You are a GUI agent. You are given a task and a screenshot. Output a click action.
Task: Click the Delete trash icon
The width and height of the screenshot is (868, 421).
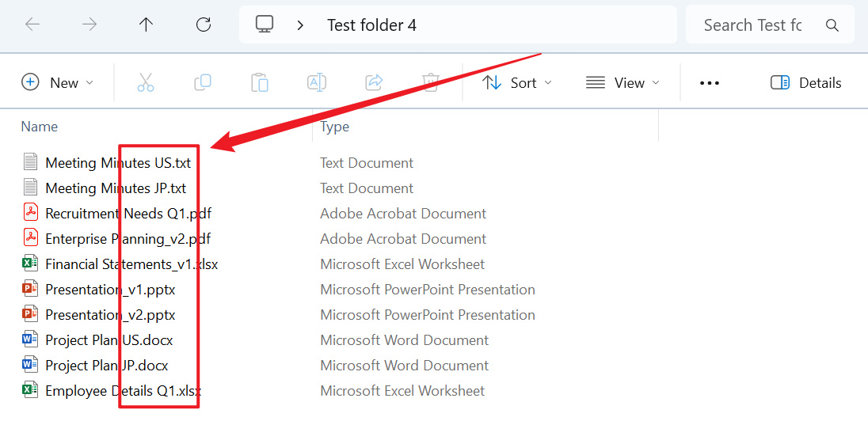(x=431, y=82)
